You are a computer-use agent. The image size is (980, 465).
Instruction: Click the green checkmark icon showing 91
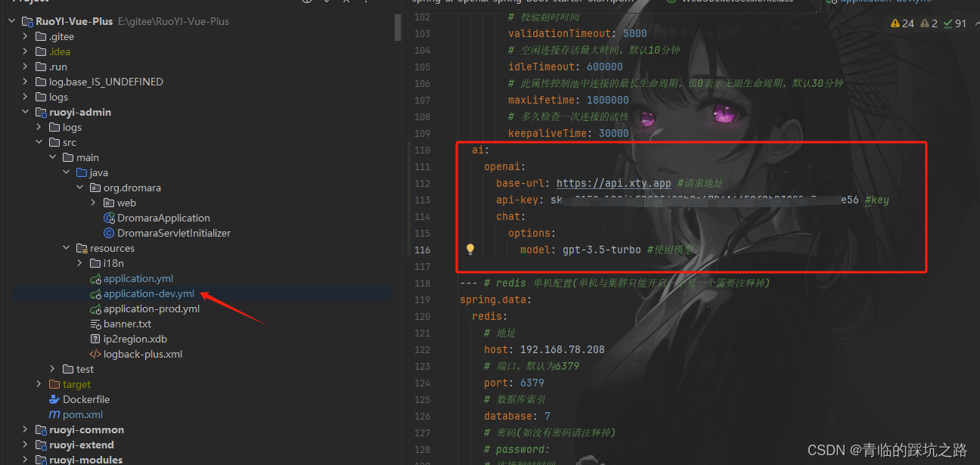(954, 23)
